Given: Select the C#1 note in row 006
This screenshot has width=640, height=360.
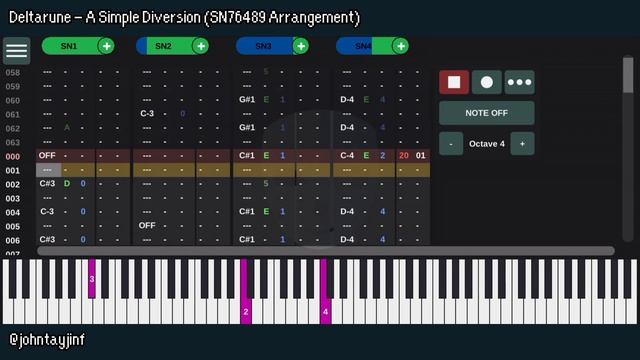Looking at the screenshot, I should pyautogui.click(x=247, y=239).
